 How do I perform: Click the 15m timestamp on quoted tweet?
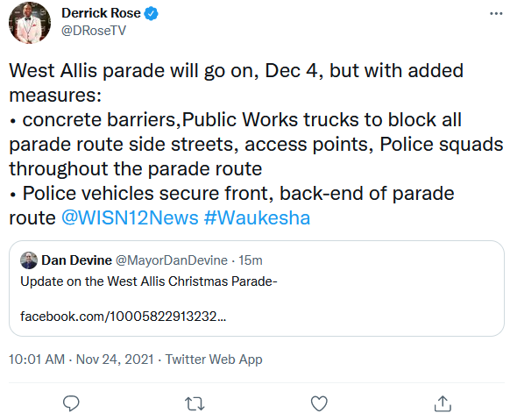[x=251, y=260]
